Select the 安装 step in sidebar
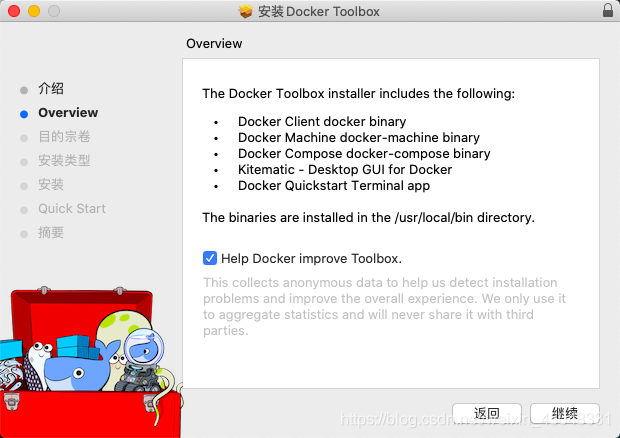Screen dimensions: 620x438 [51, 185]
